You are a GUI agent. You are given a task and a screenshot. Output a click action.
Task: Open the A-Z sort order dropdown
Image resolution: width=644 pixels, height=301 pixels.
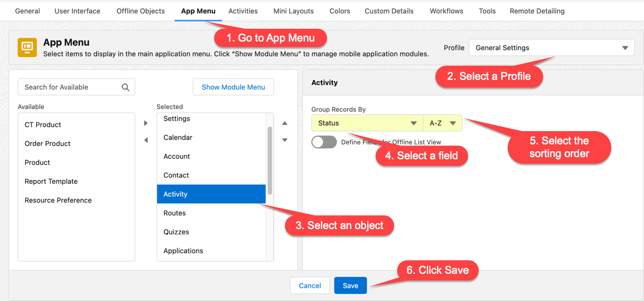click(443, 123)
